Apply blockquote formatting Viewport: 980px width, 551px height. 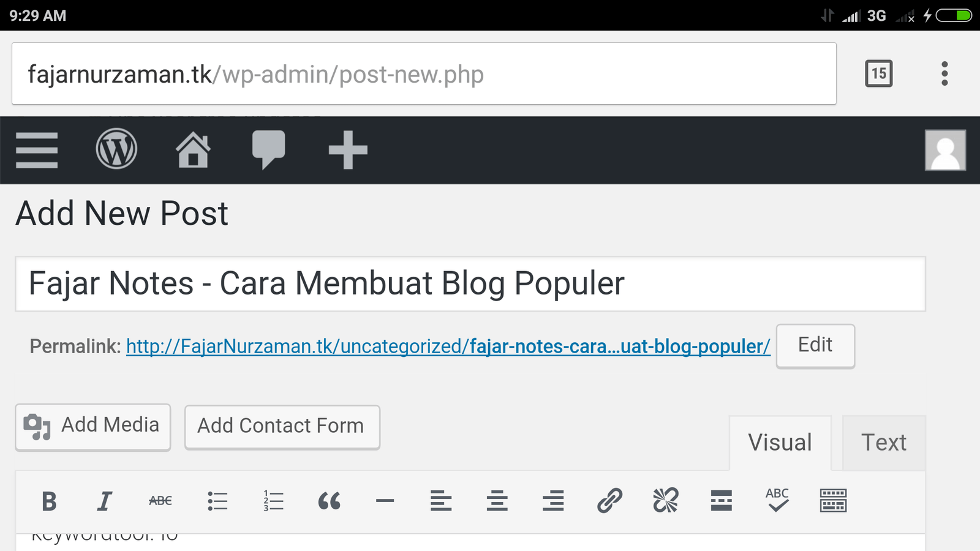coord(330,501)
